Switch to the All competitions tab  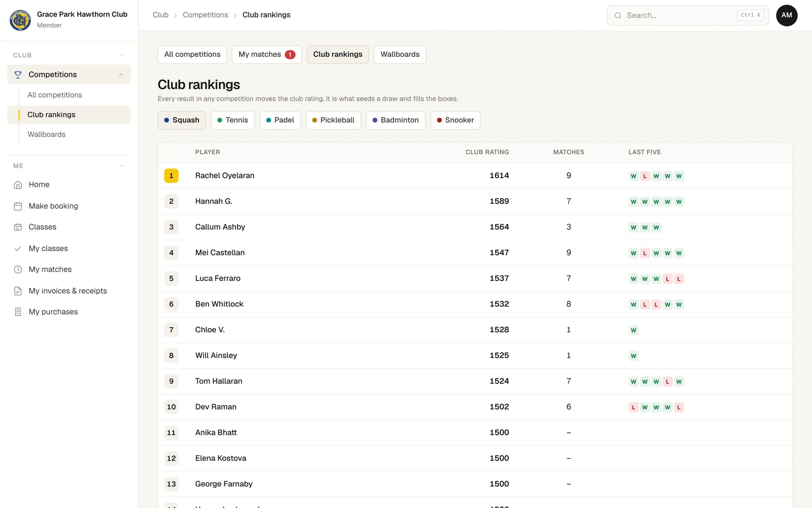[x=192, y=54]
